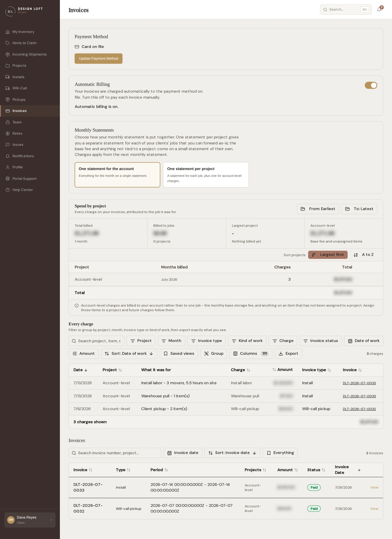Click the Items to Claim tag icon
Screen dimensions: 392x539
point(8,43)
